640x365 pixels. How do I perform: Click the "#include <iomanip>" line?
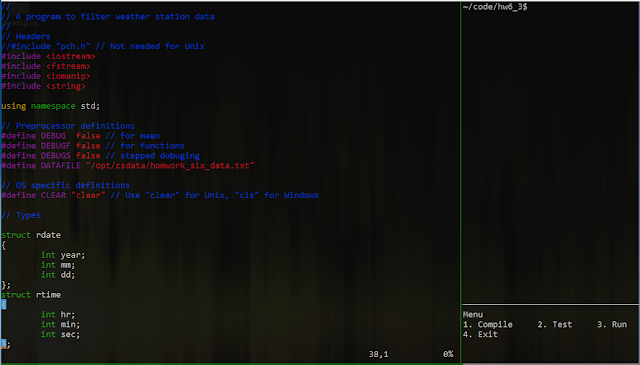point(46,76)
